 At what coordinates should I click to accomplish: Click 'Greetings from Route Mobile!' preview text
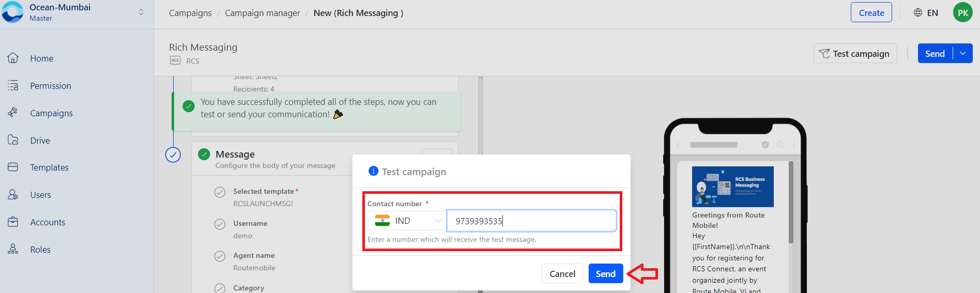coord(728,220)
